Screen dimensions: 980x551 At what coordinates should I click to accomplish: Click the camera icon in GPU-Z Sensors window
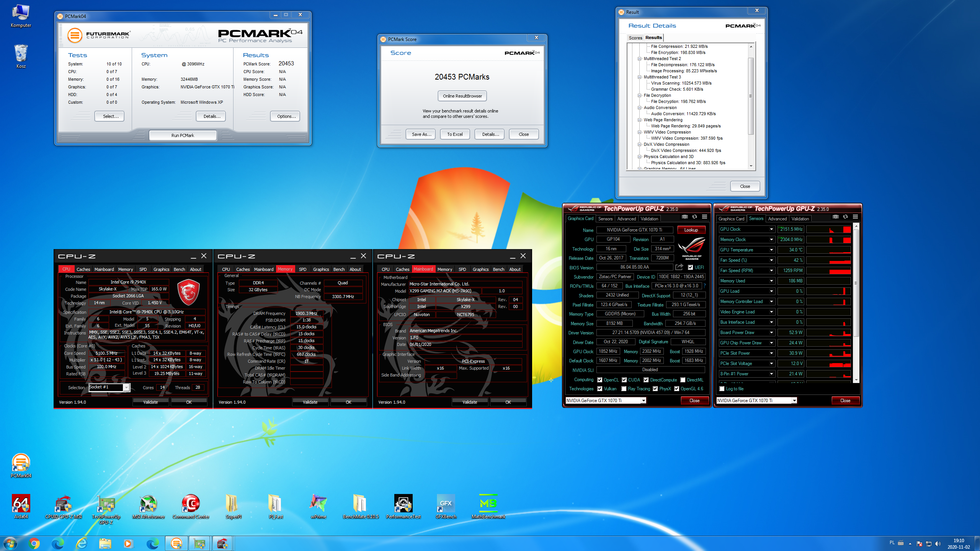[x=835, y=217]
